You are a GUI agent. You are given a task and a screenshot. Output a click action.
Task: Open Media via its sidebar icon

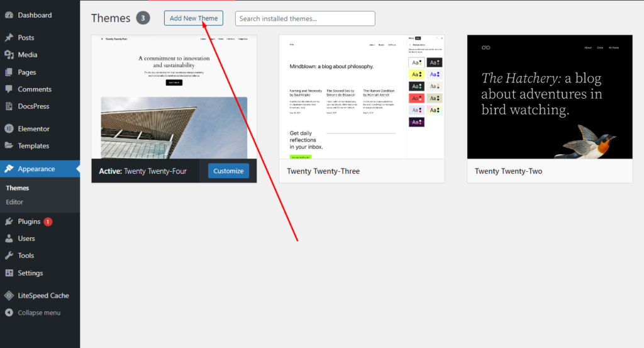[9, 55]
